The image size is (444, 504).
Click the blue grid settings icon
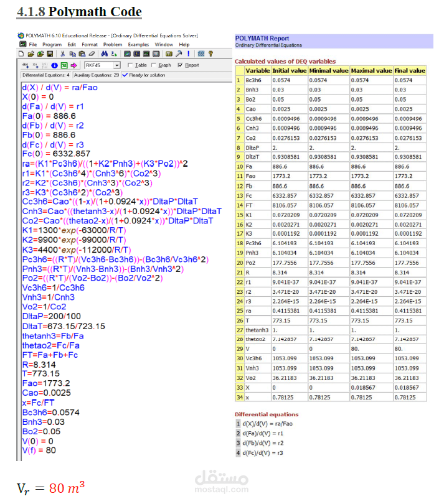point(201,54)
